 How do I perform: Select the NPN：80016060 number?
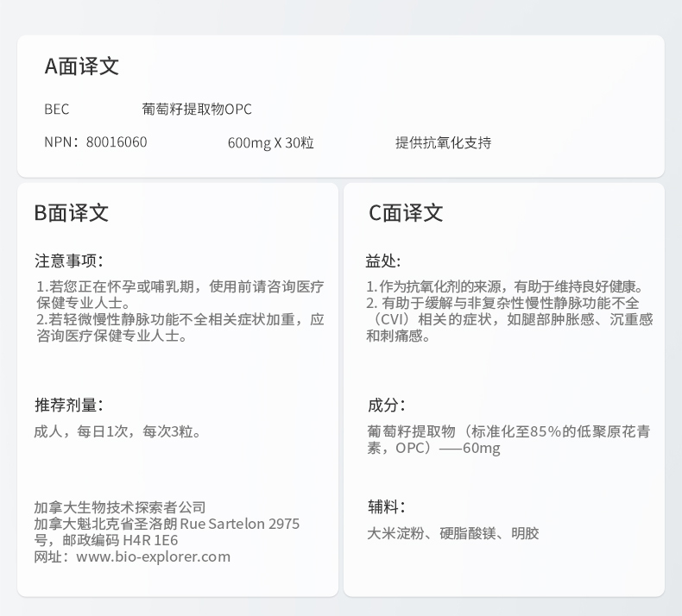tap(96, 142)
